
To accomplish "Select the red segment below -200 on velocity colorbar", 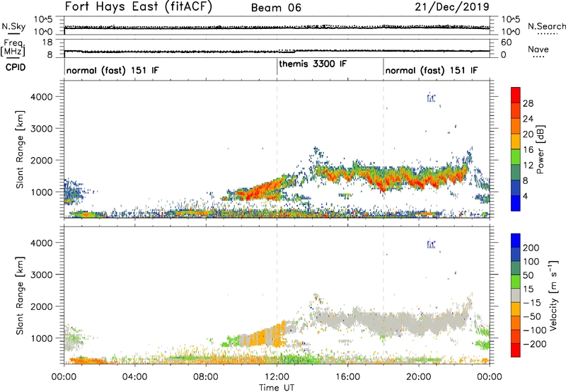I will (x=516, y=350).
